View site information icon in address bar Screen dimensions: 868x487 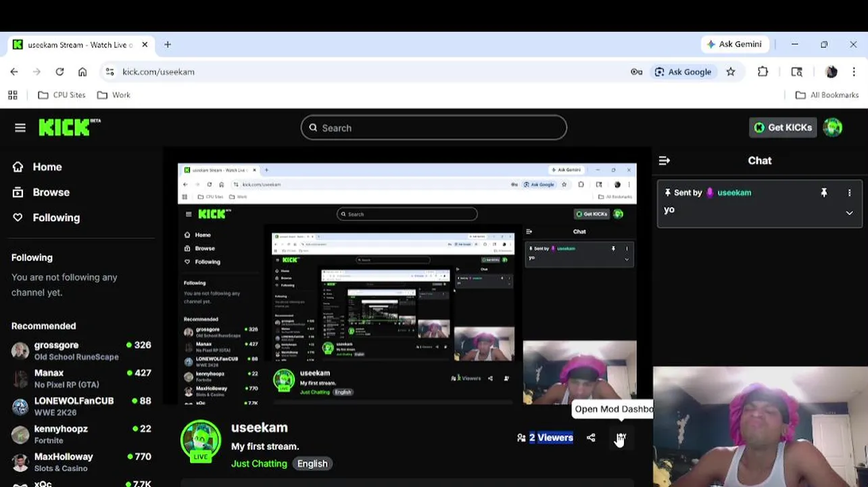(110, 72)
